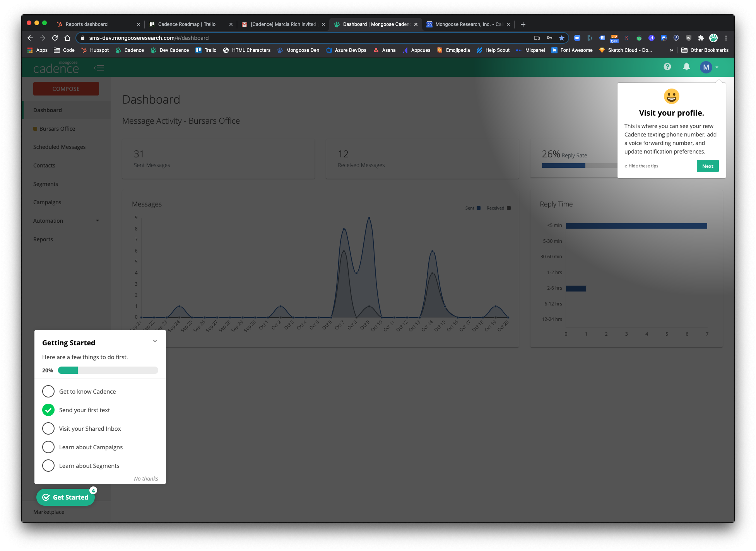Open the Code bookmarks folder
The height and width of the screenshot is (551, 756).
(64, 50)
